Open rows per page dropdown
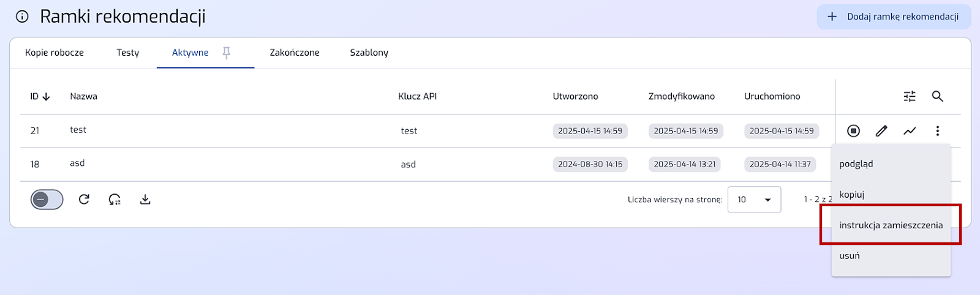Screen dimensions: 980x295 click(x=754, y=200)
